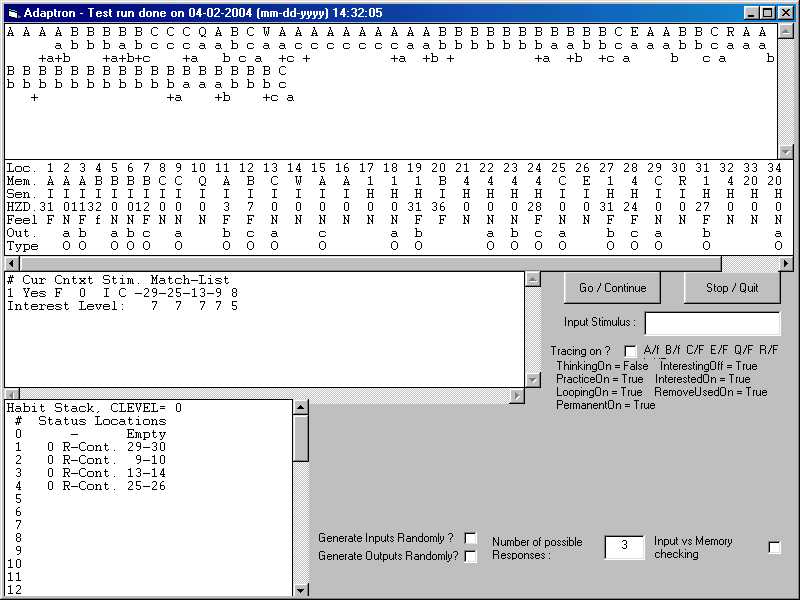Click the Go / Continue button

[612, 288]
